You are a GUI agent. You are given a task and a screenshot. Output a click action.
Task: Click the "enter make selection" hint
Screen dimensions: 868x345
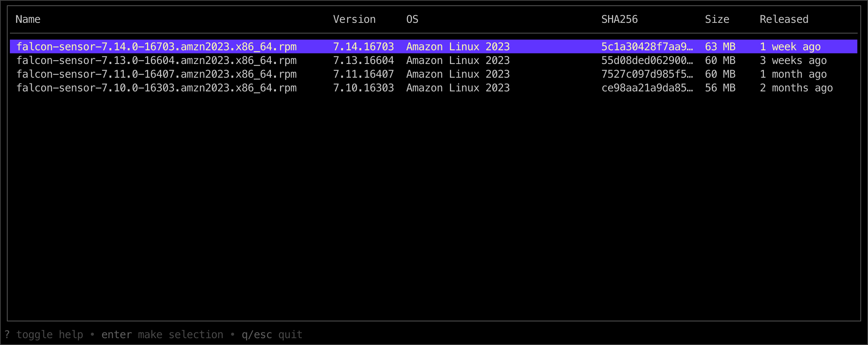(x=162, y=335)
